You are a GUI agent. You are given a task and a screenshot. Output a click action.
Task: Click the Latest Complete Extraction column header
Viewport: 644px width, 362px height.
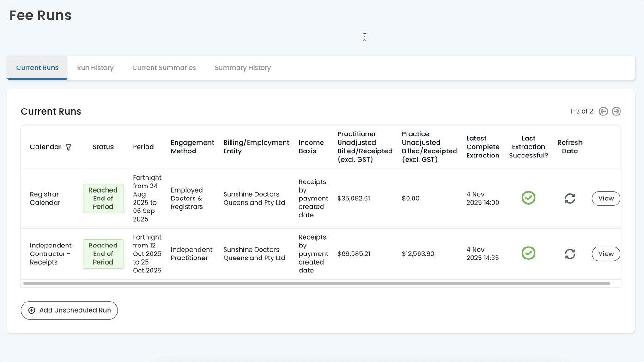[x=483, y=147]
